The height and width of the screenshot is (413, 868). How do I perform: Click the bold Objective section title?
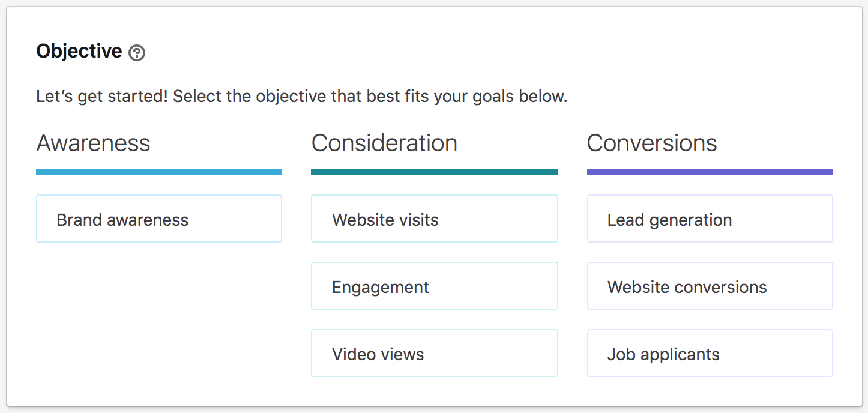(79, 52)
